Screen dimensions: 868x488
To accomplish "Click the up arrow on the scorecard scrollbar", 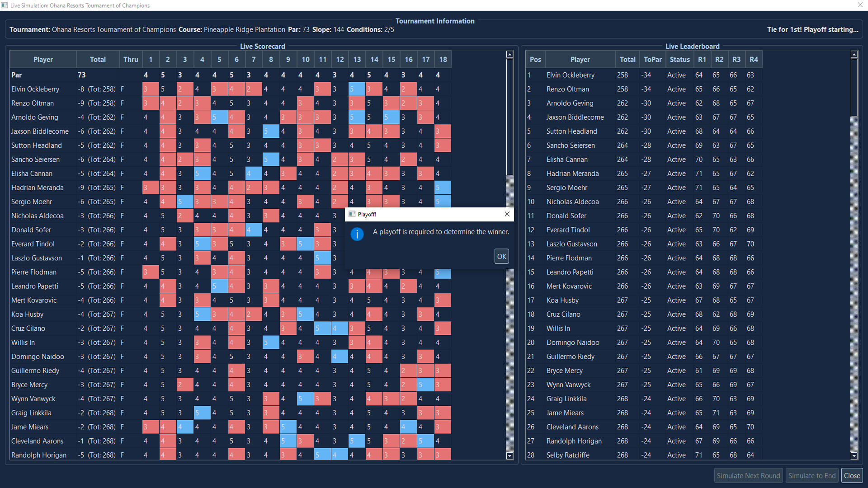I will click(509, 54).
